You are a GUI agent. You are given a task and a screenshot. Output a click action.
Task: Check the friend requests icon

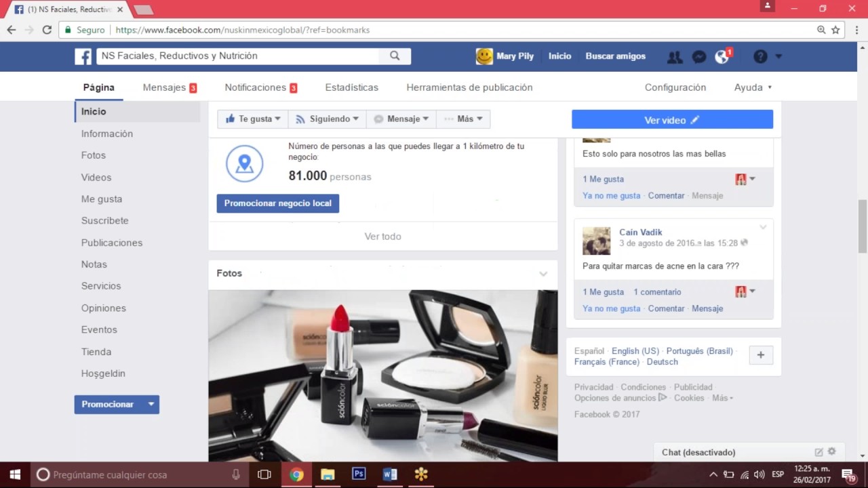tap(675, 56)
